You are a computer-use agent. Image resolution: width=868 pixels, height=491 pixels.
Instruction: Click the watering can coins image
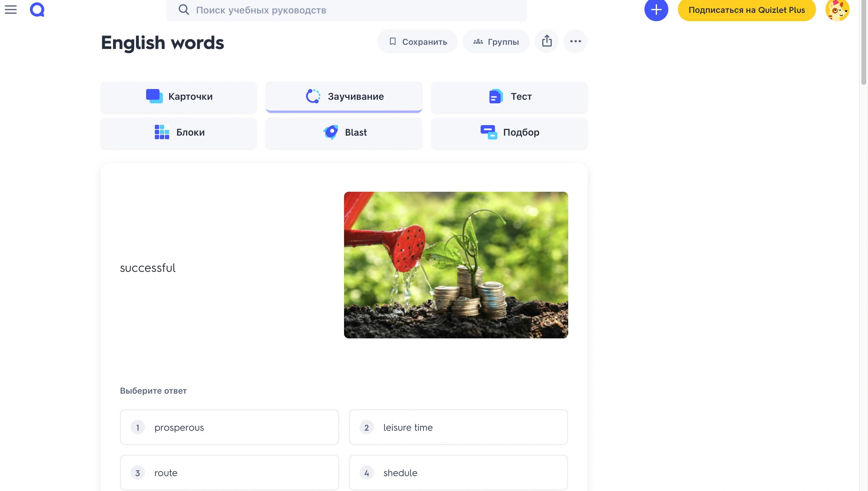[456, 265]
